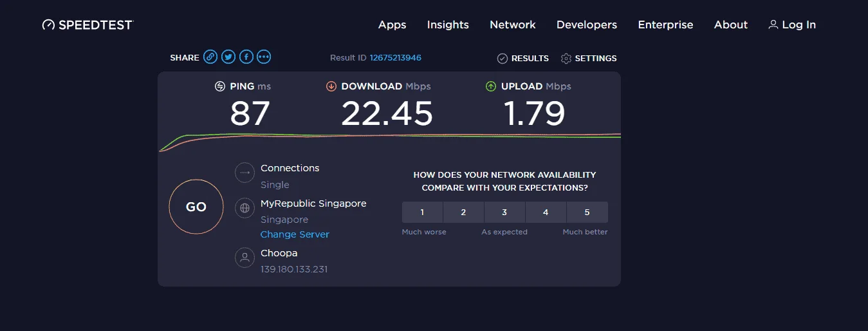Click the Download arrow icon

click(331, 86)
